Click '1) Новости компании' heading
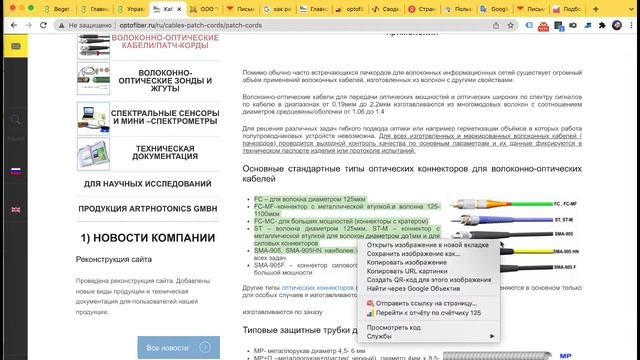Viewport: 640px width, 360px height. [x=148, y=238]
